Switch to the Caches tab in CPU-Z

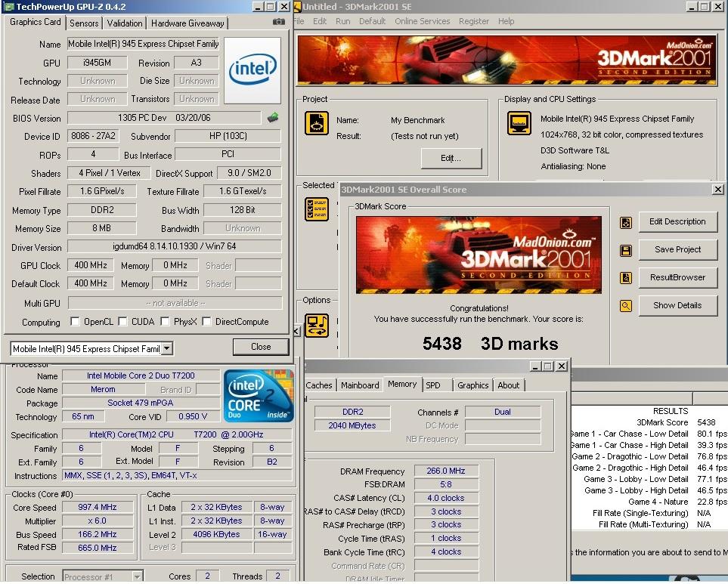(319, 385)
